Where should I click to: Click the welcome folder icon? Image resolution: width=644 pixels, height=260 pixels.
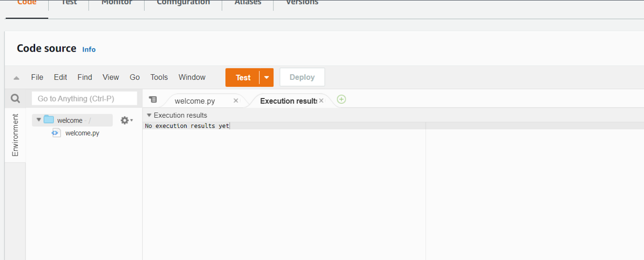click(49, 120)
